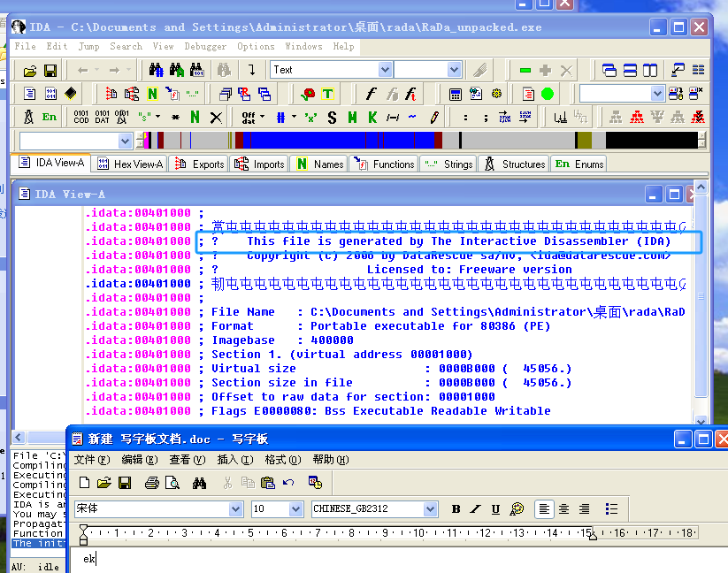This screenshot has width=728, height=573.
Task: Toggle underline formatting in WordPad
Action: coord(495,509)
